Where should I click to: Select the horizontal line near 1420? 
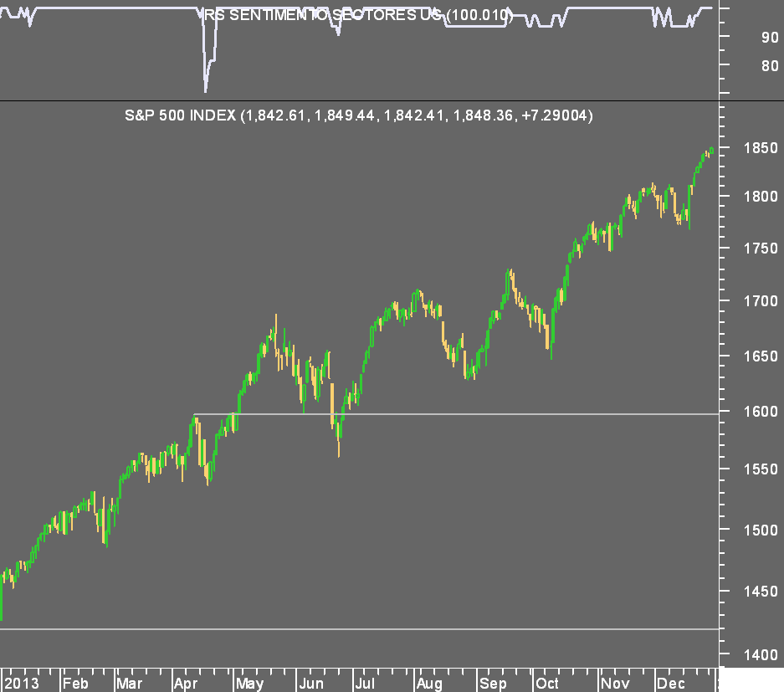(x=360, y=629)
